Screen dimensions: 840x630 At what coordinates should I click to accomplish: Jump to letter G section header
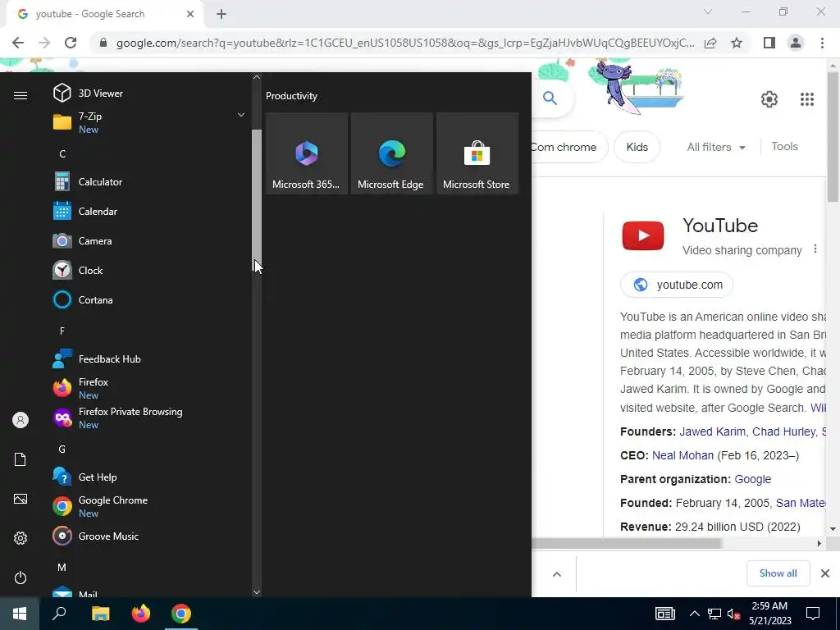click(62, 449)
